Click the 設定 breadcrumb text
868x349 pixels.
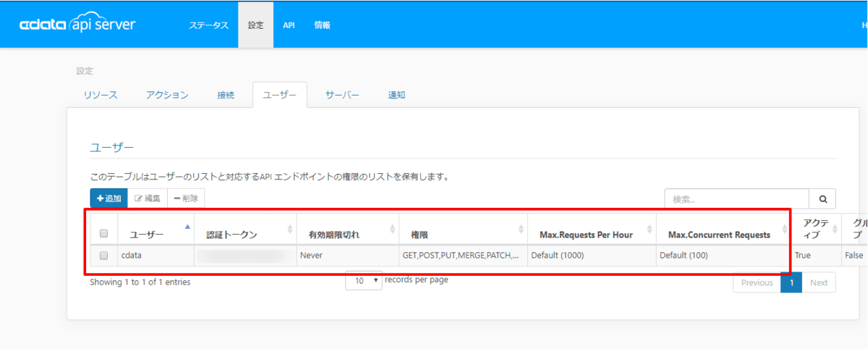85,71
